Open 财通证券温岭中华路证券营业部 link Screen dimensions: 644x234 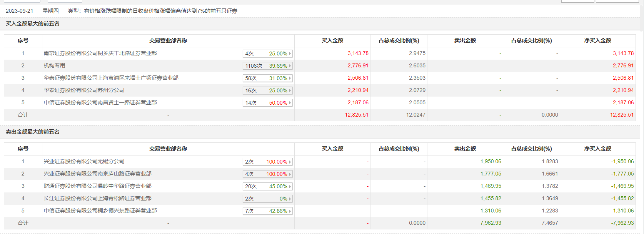(x=97, y=186)
